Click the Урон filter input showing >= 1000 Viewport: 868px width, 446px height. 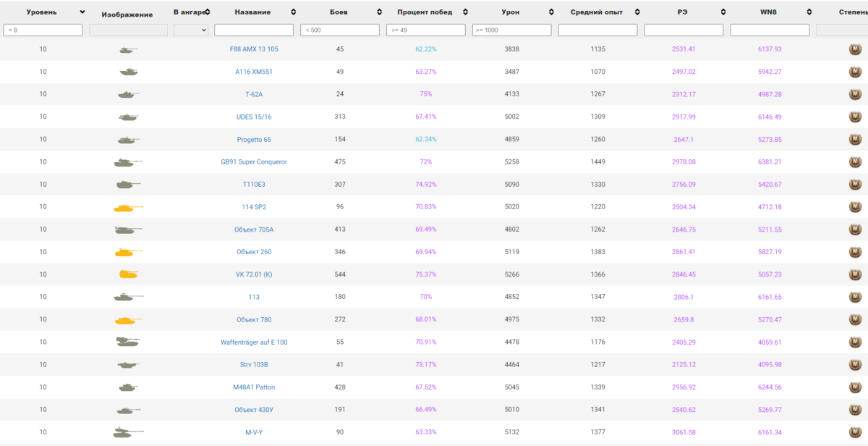pyautogui.click(x=512, y=30)
